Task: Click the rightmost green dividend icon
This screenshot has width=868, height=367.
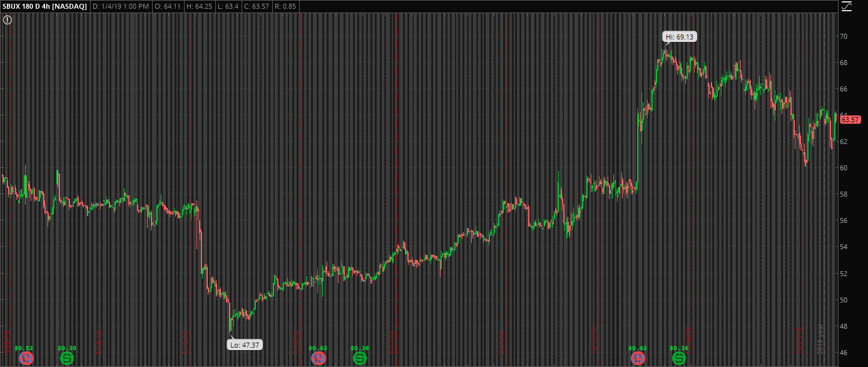Action: (680, 359)
